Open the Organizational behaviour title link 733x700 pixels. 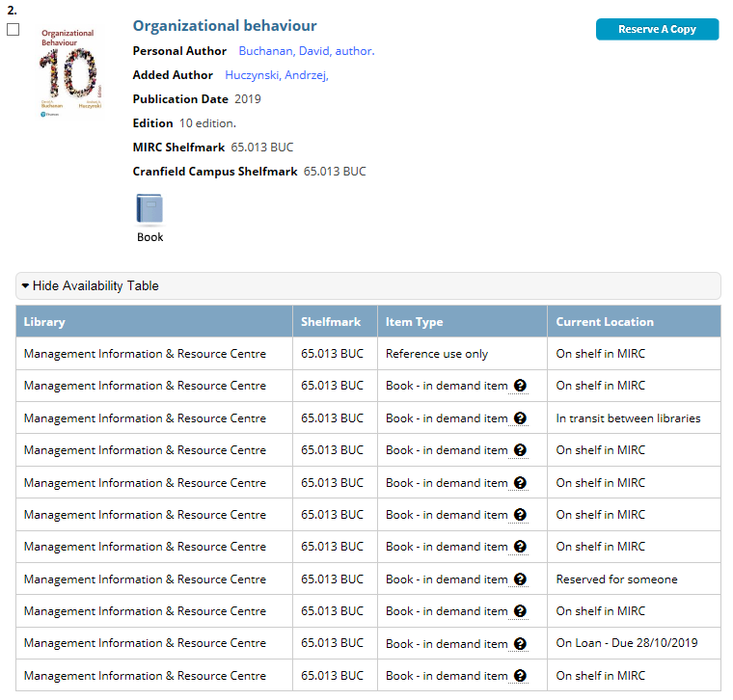point(225,26)
